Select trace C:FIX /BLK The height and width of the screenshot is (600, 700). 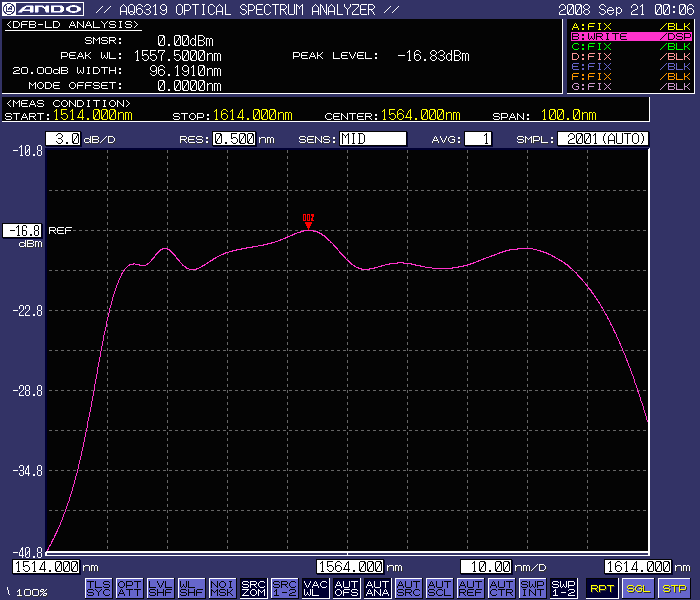coord(631,46)
